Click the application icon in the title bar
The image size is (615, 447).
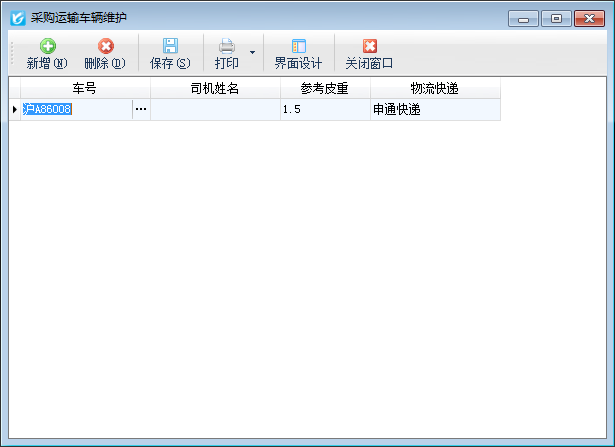click(x=17, y=18)
